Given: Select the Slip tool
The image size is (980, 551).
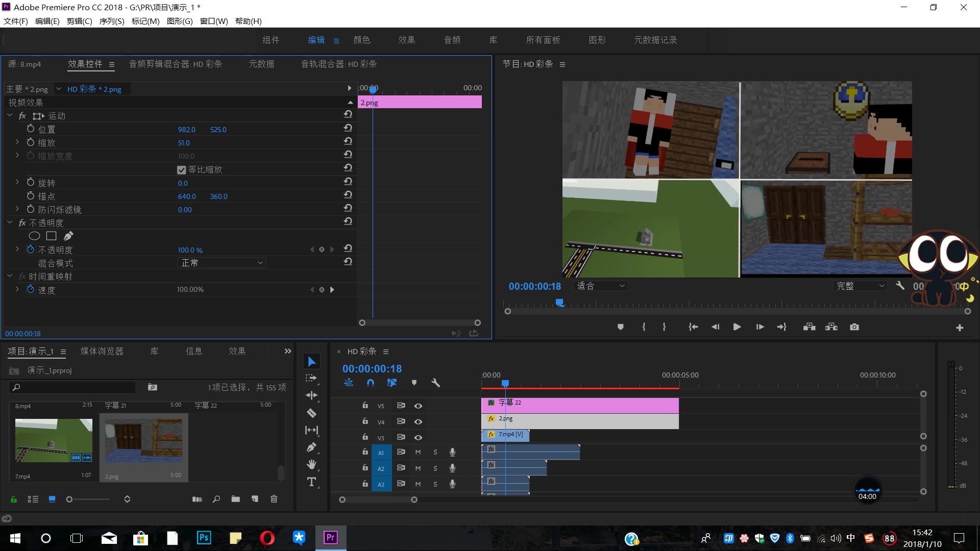Looking at the screenshot, I should 311,430.
